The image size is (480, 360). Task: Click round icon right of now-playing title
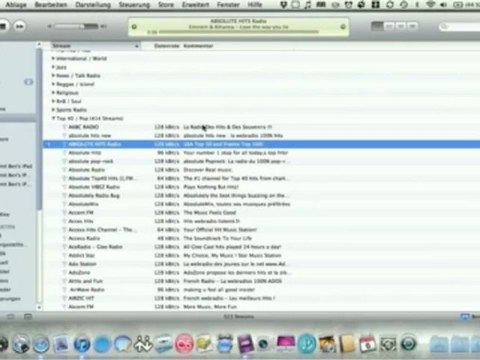click(x=343, y=27)
